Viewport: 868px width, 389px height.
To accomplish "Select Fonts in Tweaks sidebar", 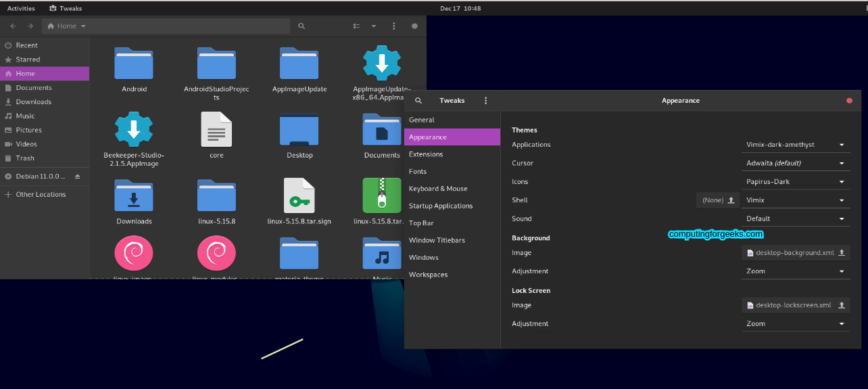I will 452,172.
